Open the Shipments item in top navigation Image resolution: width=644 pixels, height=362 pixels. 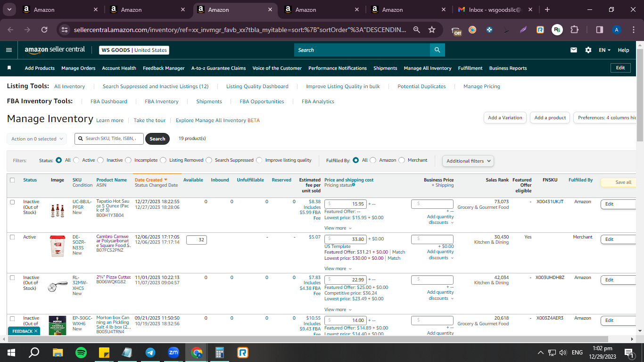(x=385, y=68)
